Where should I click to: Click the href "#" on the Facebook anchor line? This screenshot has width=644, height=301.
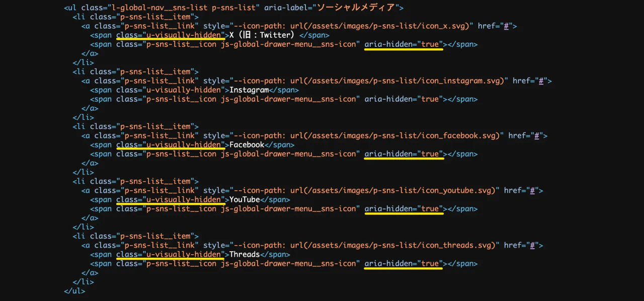538,136
